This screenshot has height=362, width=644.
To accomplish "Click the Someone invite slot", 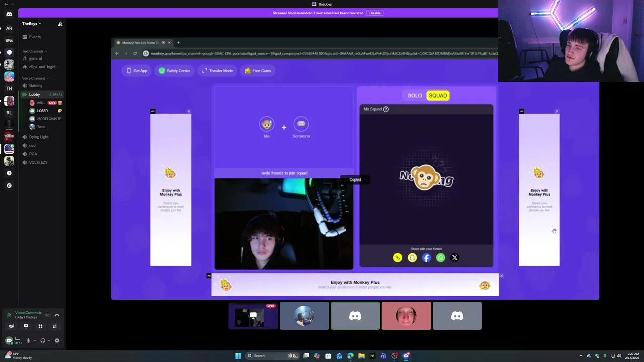I will tap(301, 124).
